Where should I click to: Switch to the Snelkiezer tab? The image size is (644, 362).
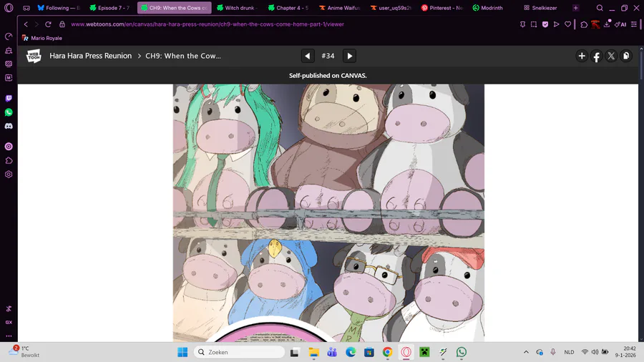540,8
